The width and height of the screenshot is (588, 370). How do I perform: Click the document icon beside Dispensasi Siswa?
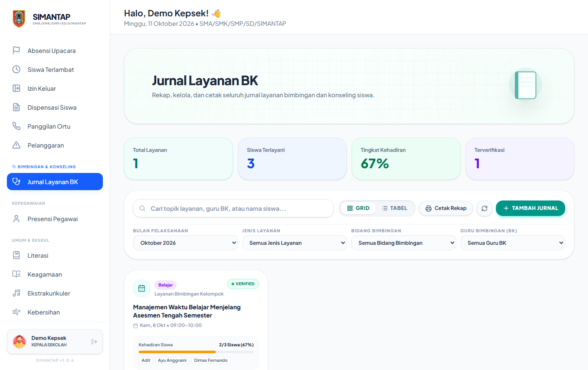[16, 108]
